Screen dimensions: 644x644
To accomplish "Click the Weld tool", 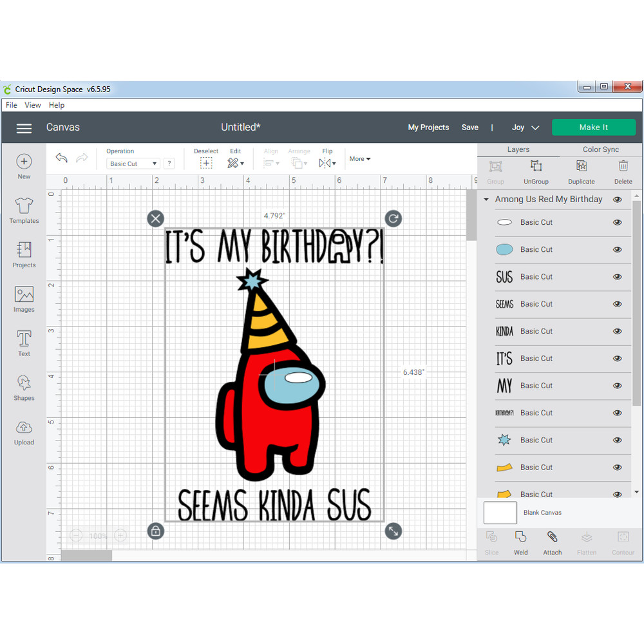I will [520, 542].
